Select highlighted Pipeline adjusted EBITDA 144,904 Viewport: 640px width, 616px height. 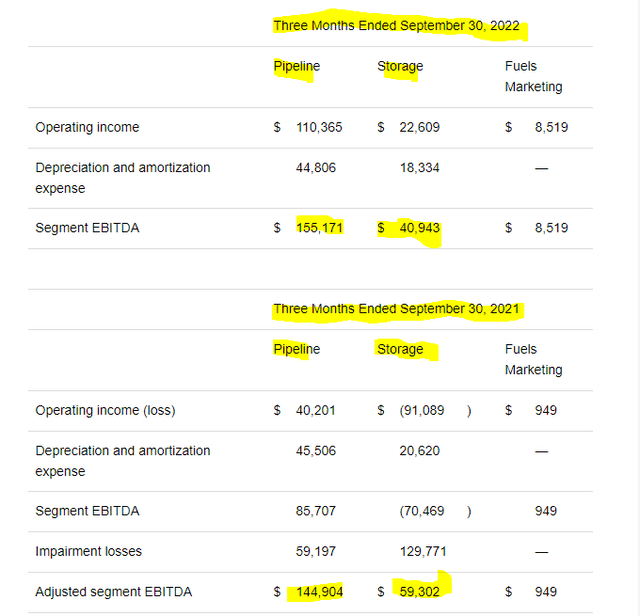[319, 592]
